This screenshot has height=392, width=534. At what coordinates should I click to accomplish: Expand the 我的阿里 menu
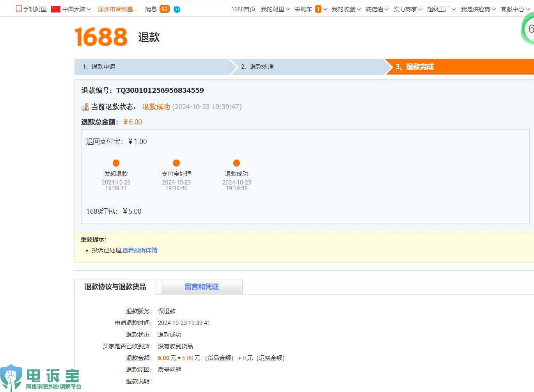click(275, 9)
